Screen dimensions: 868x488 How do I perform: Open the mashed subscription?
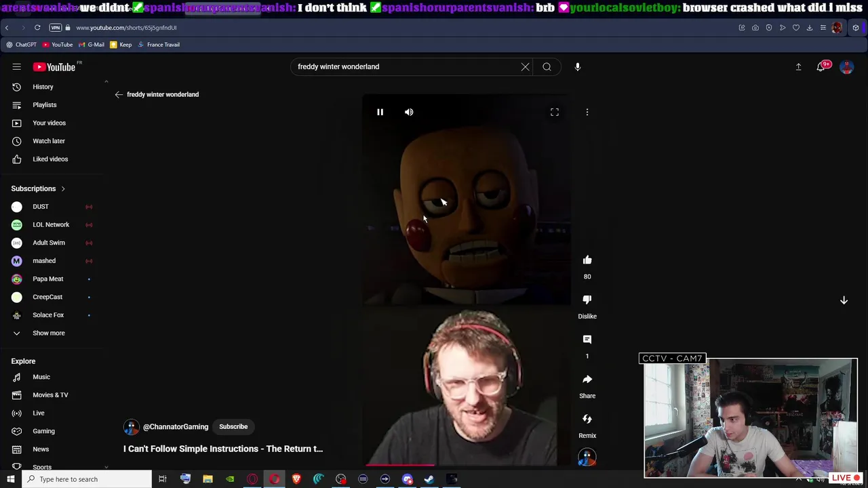coord(44,260)
